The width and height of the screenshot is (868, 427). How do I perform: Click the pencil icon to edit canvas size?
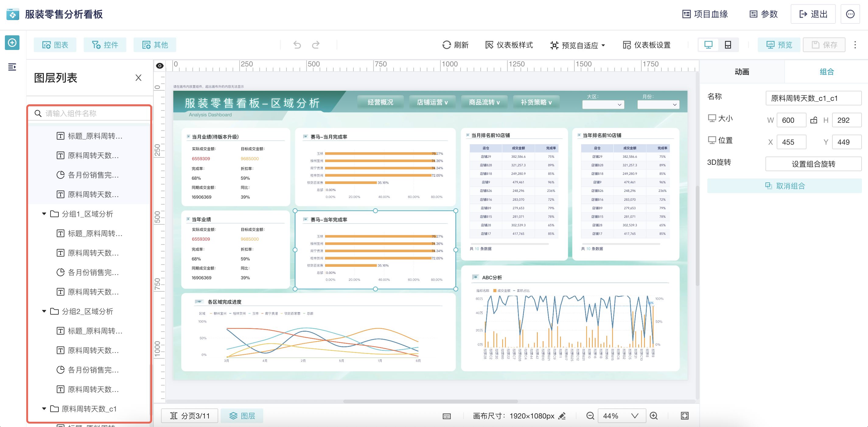(x=562, y=416)
